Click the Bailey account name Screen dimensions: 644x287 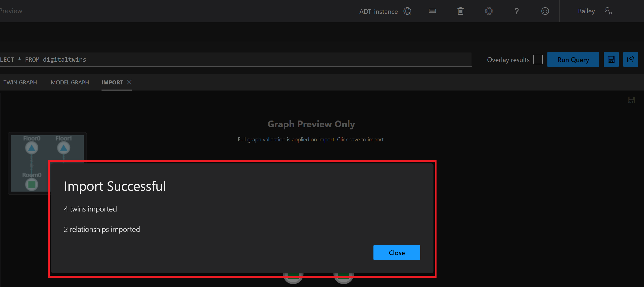[586, 11]
